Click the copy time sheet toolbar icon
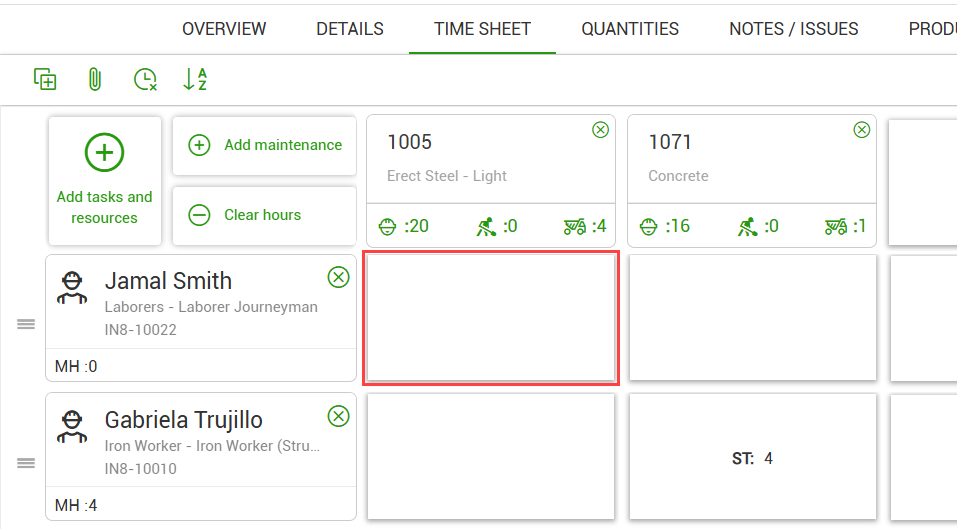The width and height of the screenshot is (957, 529). coord(45,80)
